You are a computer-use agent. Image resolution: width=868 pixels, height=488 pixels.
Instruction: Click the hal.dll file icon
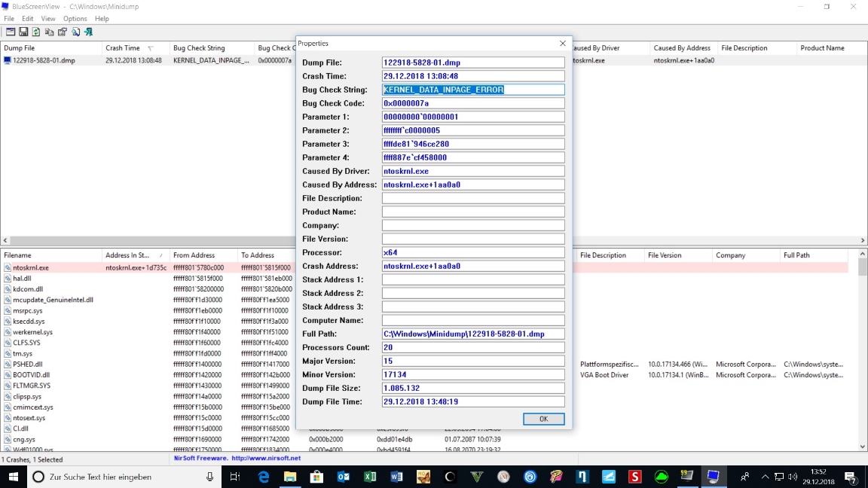point(8,279)
